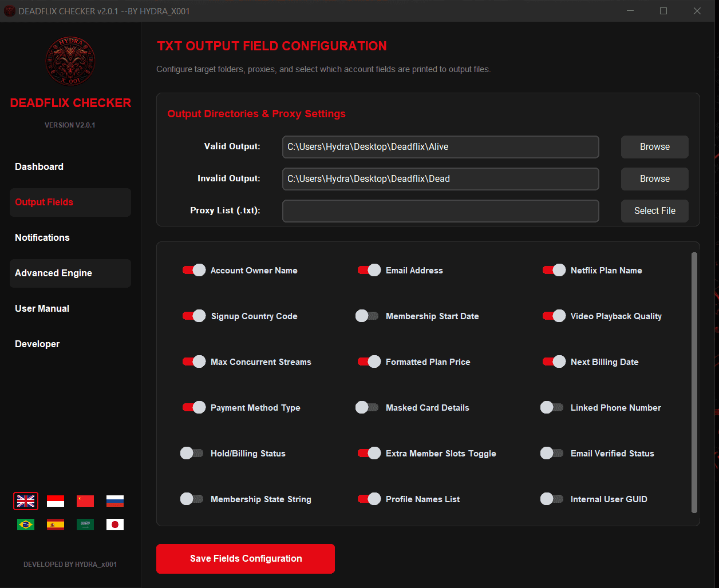Turn off the Email Address field toggle
719x588 pixels.
(x=369, y=270)
